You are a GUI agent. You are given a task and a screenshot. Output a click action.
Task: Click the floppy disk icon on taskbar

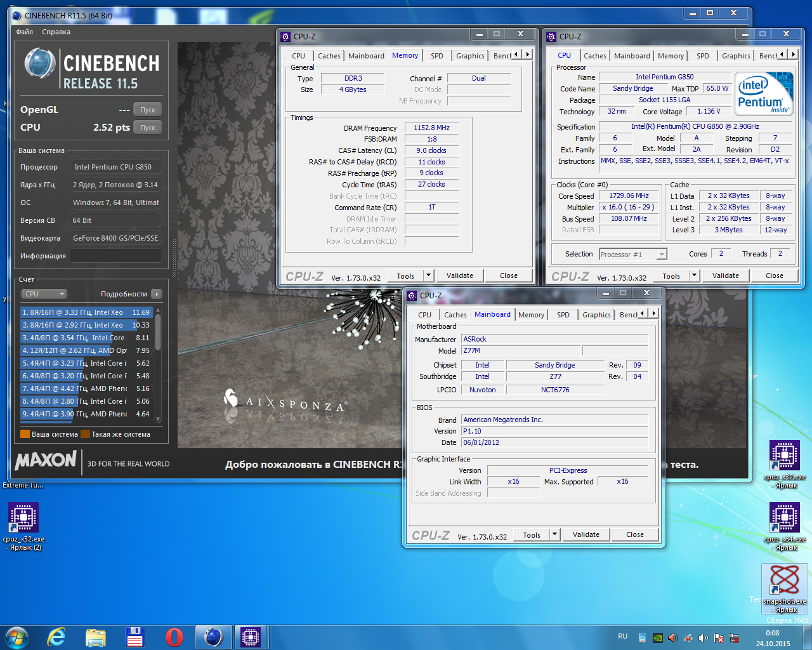tap(135, 637)
